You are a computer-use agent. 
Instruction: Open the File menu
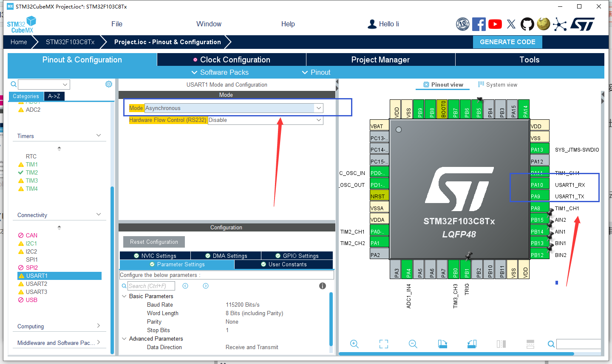coord(117,24)
